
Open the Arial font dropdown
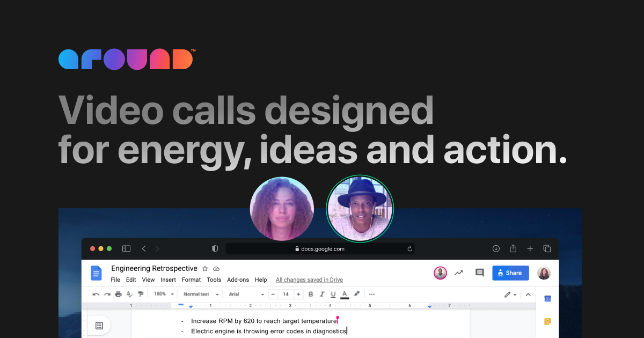[x=246, y=294]
